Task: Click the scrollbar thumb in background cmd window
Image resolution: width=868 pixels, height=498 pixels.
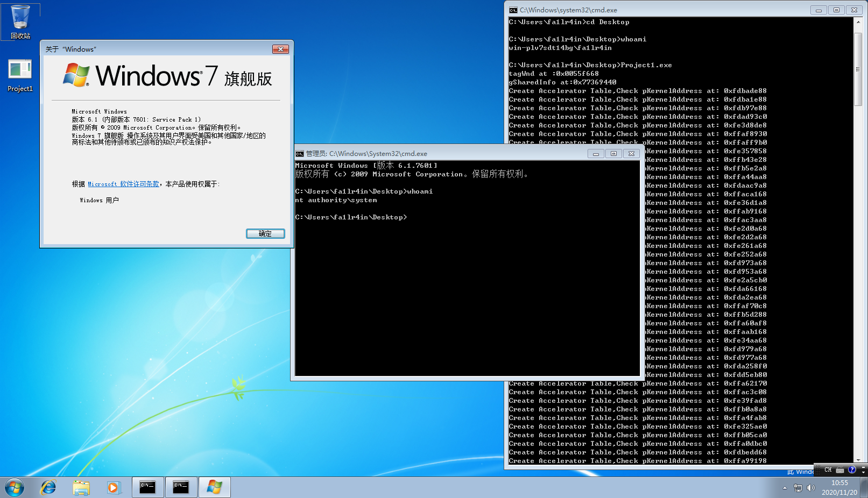Action: (x=858, y=69)
